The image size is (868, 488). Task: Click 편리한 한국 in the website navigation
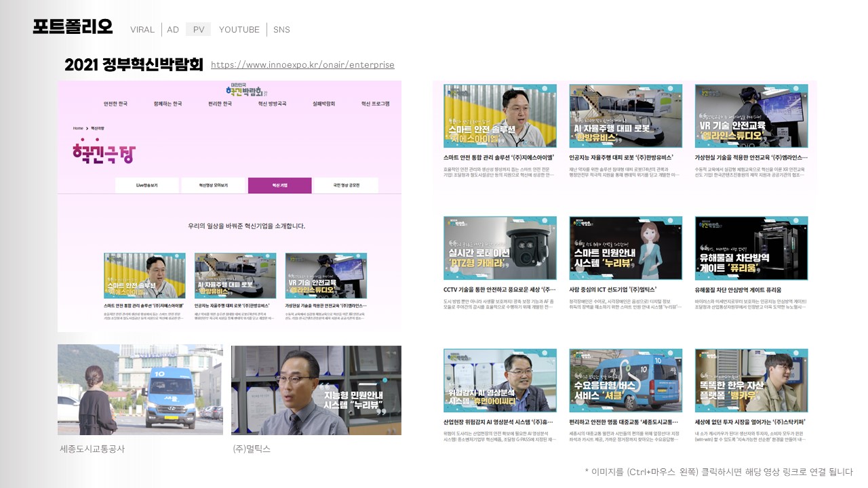(x=220, y=104)
